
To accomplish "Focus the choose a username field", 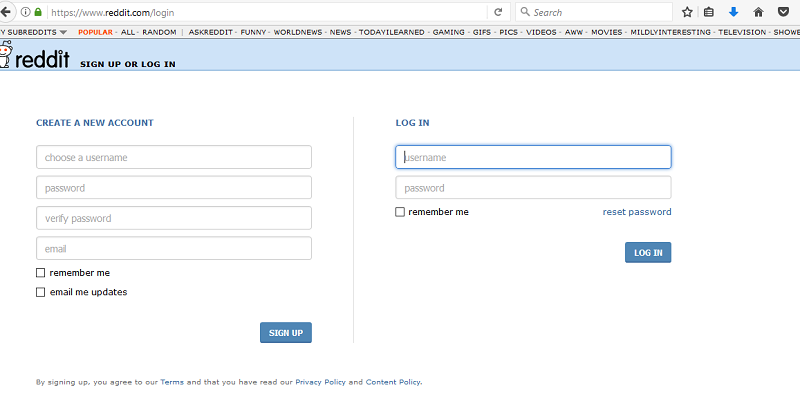I will tap(174, 157).
